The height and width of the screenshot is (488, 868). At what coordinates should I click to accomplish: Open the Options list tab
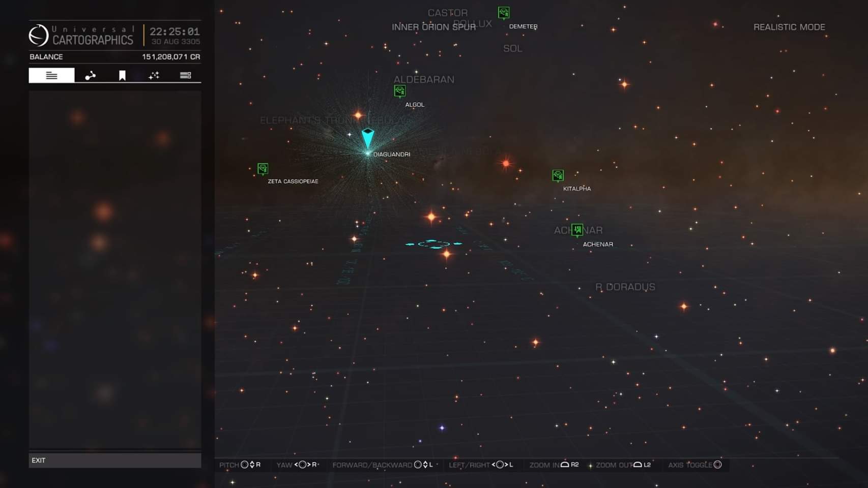[x=185, y=75]
